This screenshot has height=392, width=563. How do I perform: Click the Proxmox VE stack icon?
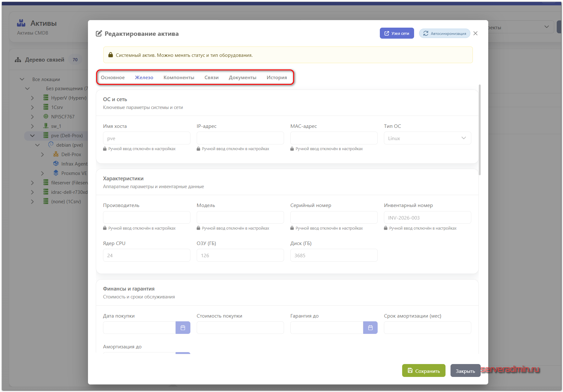(x=56, y=173)
